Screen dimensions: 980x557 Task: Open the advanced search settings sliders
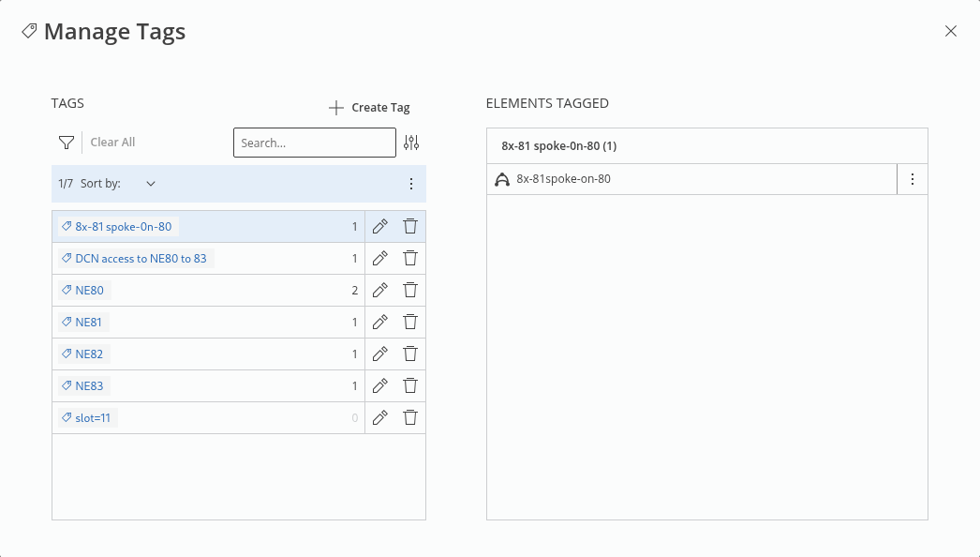coord(411,143)
